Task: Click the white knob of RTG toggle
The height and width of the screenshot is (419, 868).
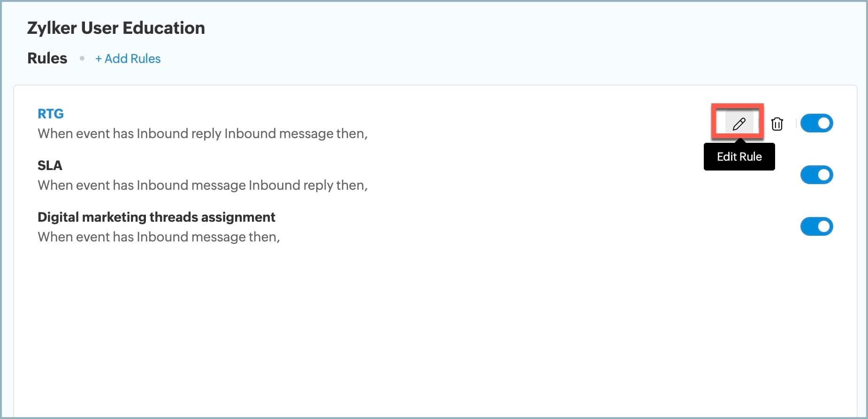Action: (x=824, y=124)
